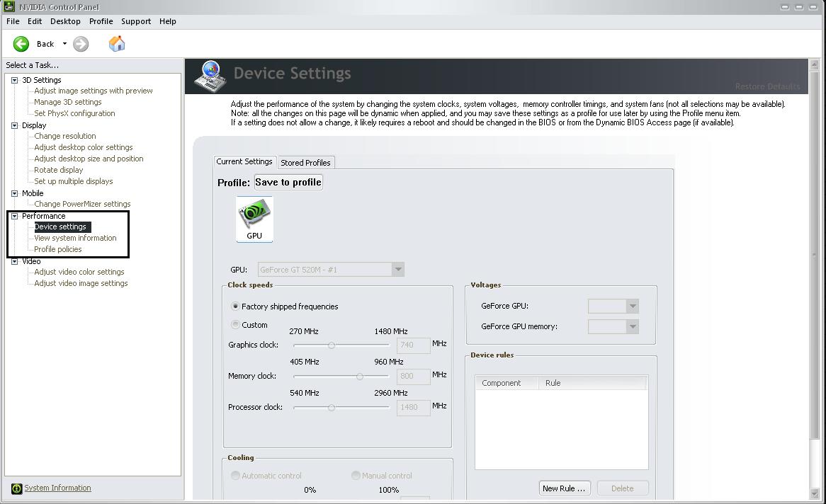Select the Custom clock speeds option
The height and width of the screenshot is (504, 826).
tap(234, 324)
